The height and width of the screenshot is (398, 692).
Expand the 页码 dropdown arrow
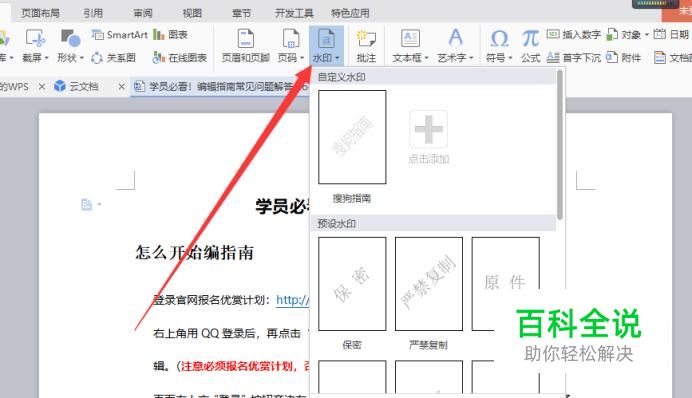[x=302, y=58]
